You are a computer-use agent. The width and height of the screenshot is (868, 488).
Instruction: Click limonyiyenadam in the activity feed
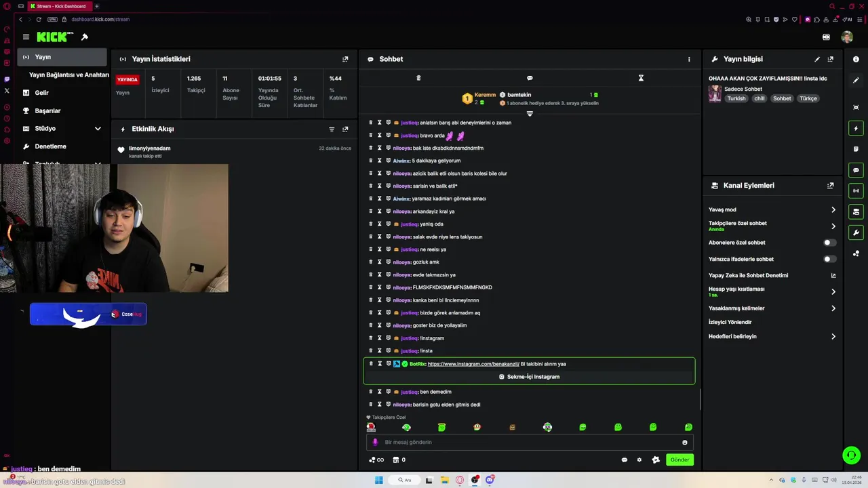click(150, 148)
